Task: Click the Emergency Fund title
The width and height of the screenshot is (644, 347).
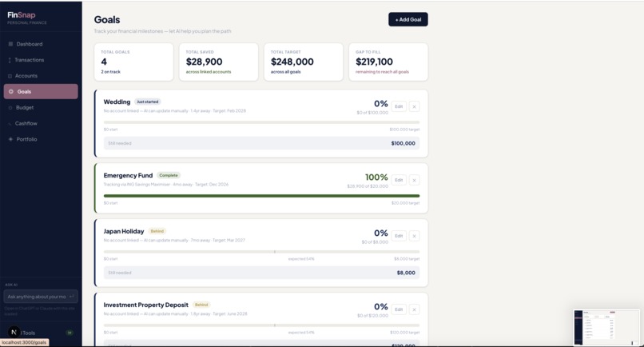Action: pos(128,176)
